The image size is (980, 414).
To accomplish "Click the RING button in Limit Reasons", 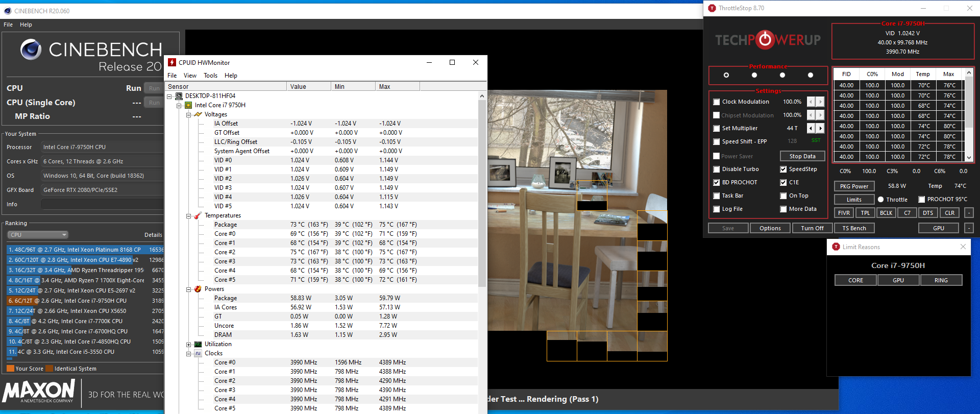I will 941,280.
